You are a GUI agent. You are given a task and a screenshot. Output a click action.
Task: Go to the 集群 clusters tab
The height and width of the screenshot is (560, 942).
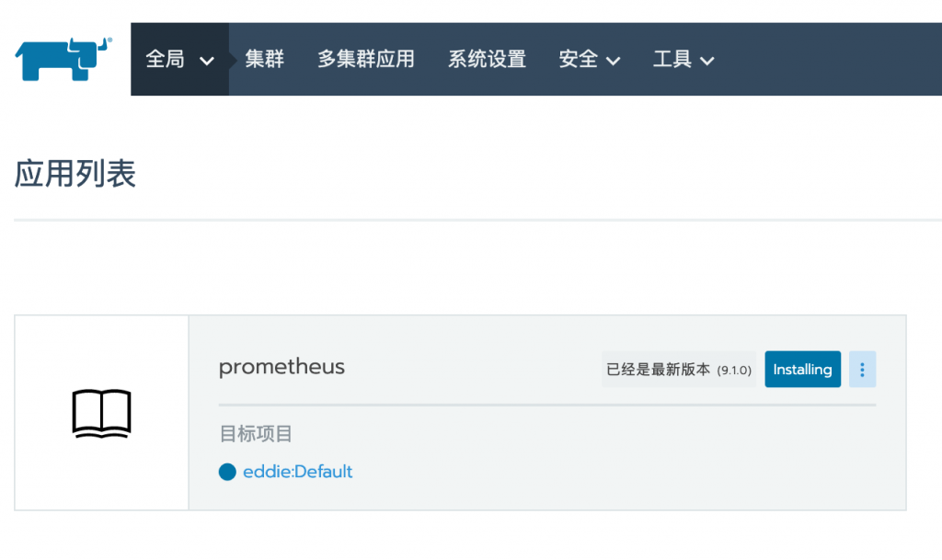tap(264, 59)
